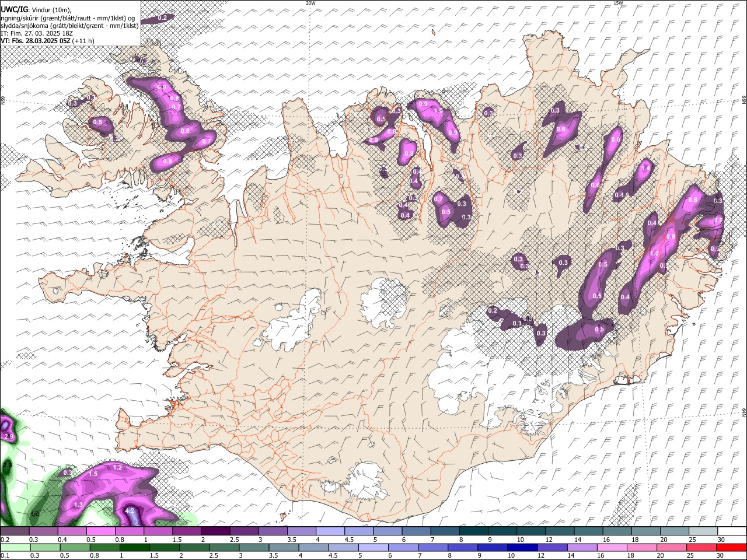This screenshot has width=747, height=560.
Task: Click the rigning/skúrir legend description line
Action: [68, 18]
